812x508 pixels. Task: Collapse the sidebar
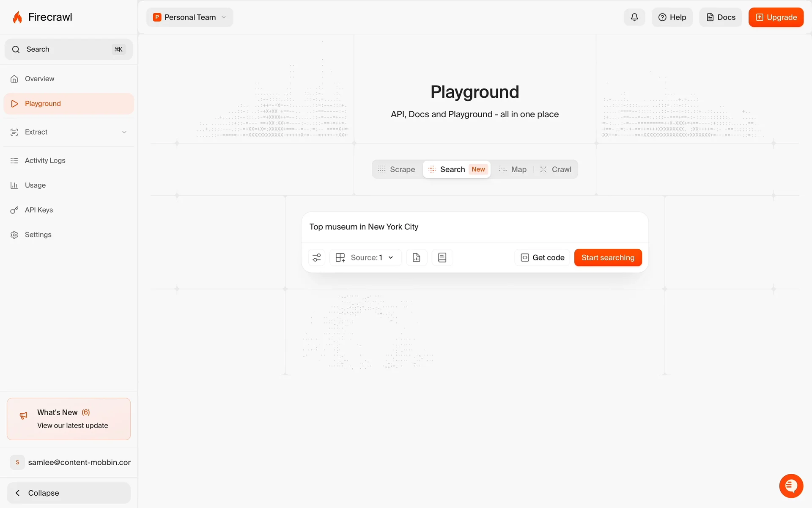[69, 493]
